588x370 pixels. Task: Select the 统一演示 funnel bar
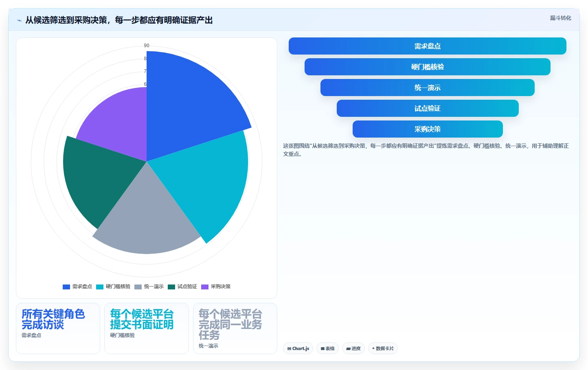coord(427,88)
